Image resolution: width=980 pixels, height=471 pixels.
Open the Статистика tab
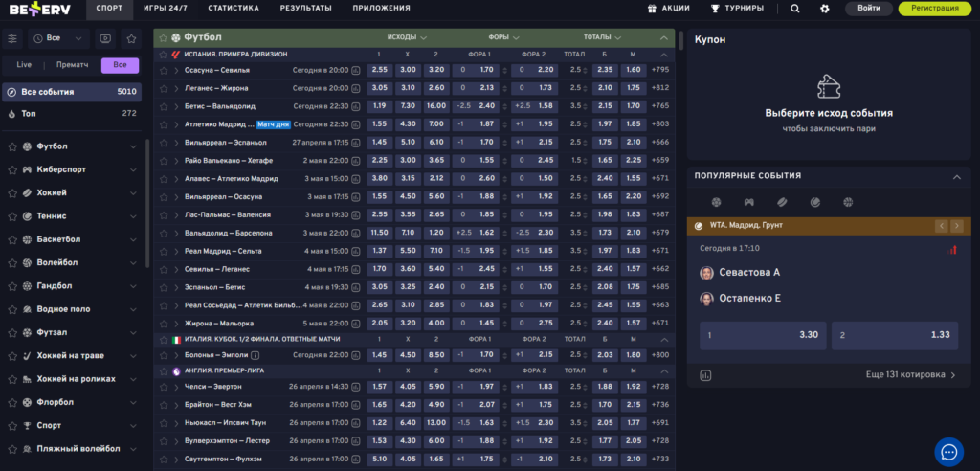pyautogui.click(x=234, y=9)
